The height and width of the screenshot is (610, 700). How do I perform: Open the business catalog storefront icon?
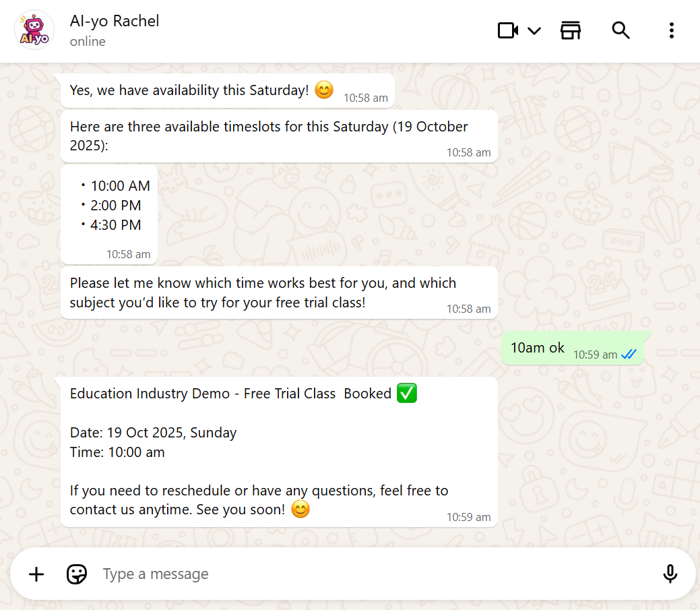(571, 30)
